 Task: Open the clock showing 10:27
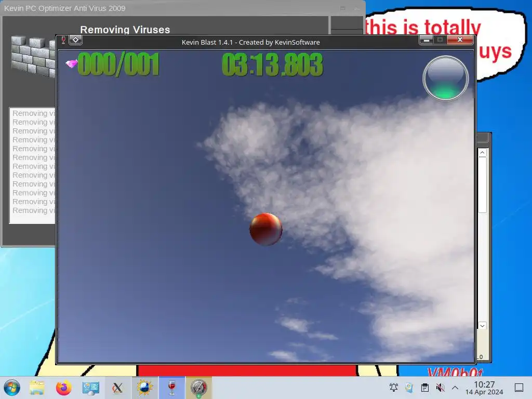point(484,388)
